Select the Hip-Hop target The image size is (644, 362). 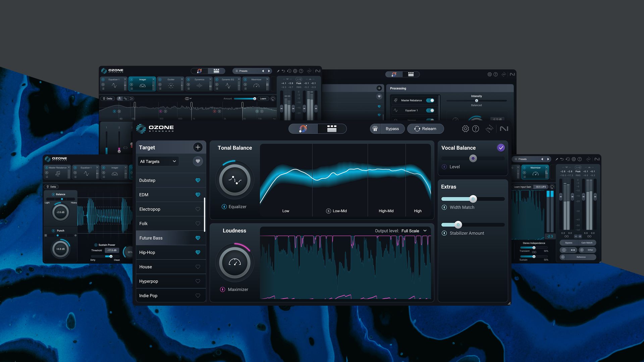click(x=147, y=252)
